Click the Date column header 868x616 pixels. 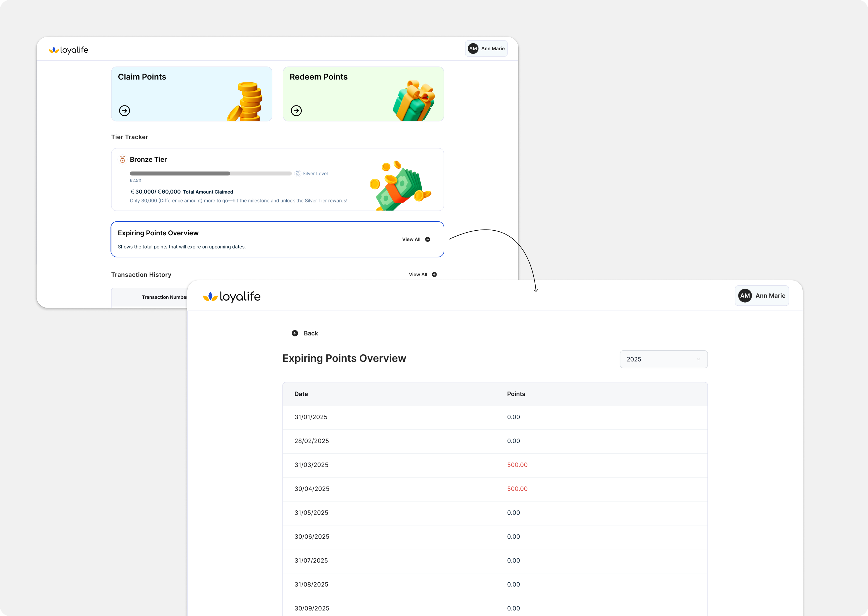(x=301, y=394)
